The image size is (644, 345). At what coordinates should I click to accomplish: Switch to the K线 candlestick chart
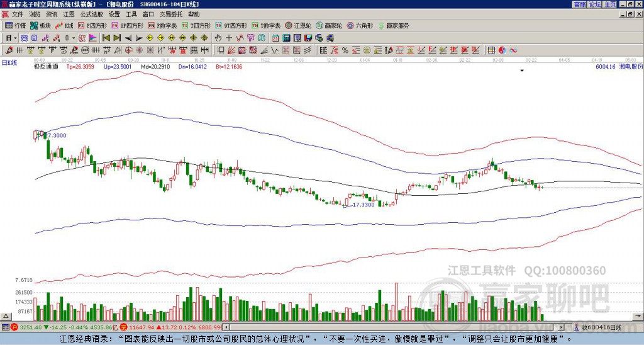point(64,25)
